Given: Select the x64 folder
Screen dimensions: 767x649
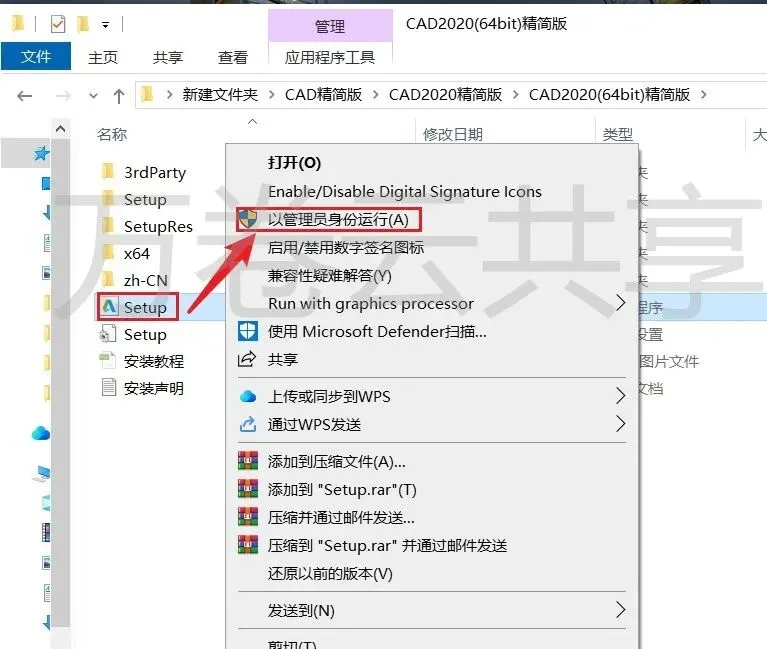Looking at the screenshot, I should pos(136,254).
